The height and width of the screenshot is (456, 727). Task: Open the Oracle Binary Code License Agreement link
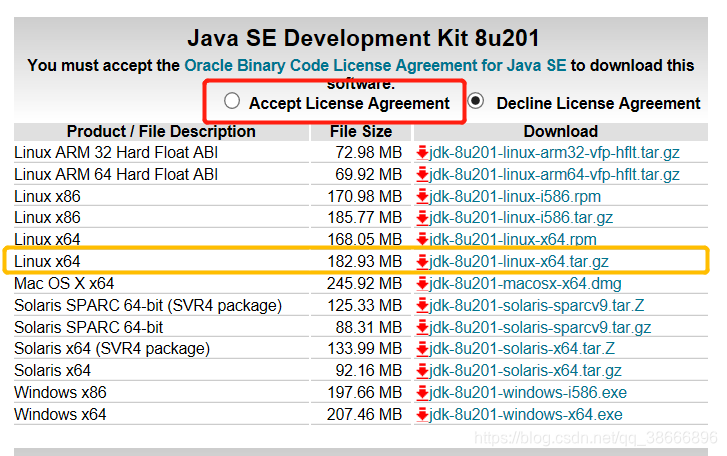[375, 65]
